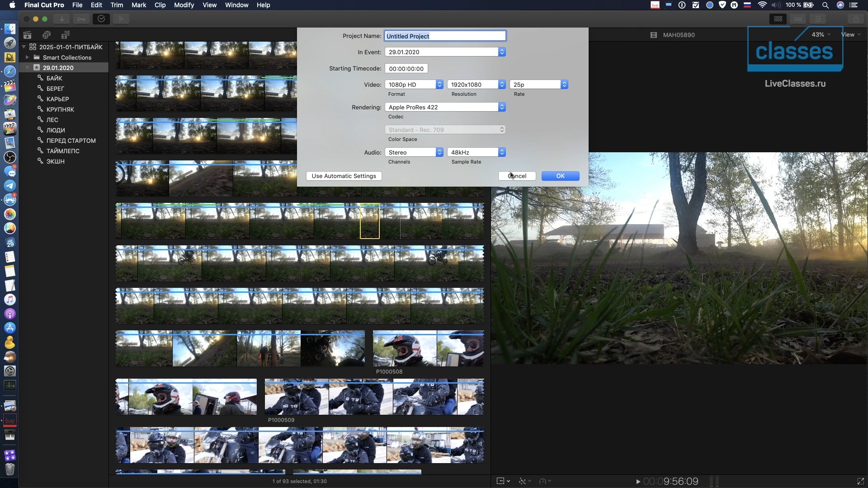
Task: Open the Video Format 1080p HD dropdown
Action: pos(414,84)
